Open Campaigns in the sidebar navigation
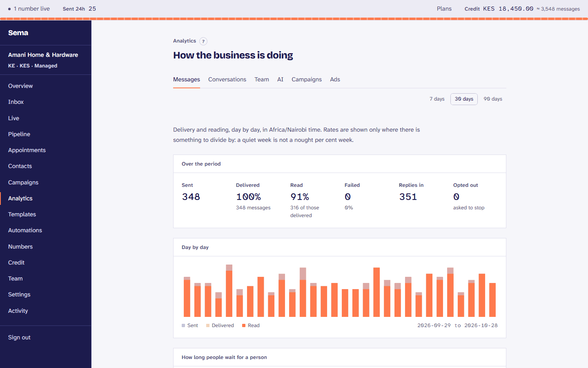Viewport: 588px width, 368px height. click(x=46, y=182)
